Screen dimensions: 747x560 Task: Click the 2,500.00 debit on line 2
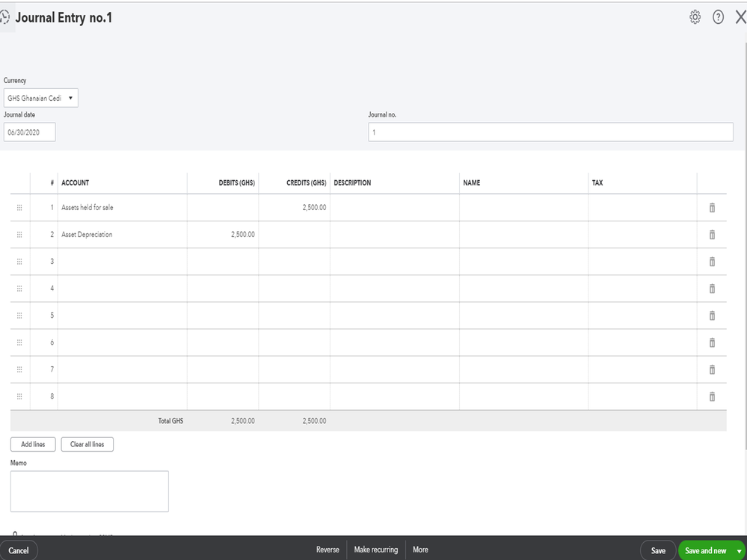[223, 234]
